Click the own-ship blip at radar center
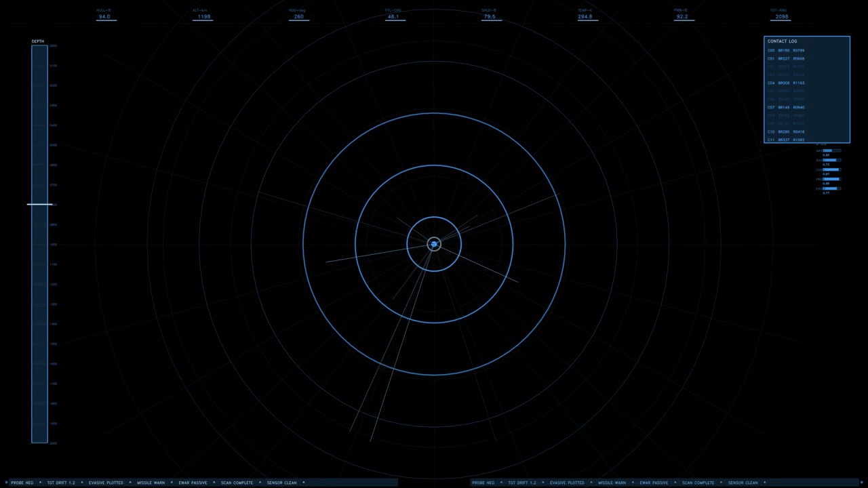Viewport: 868px width, 488px height. click(434, 244)
